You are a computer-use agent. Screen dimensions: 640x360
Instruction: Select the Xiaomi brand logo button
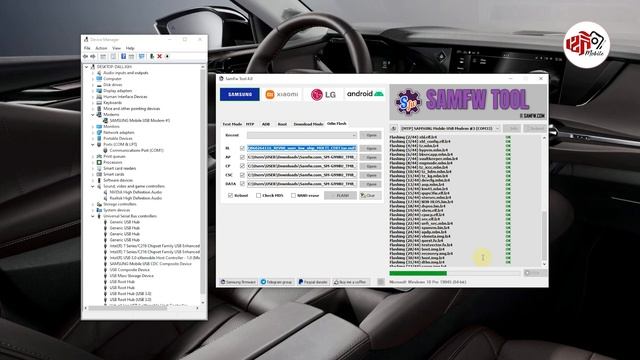(x=282, y=94)
